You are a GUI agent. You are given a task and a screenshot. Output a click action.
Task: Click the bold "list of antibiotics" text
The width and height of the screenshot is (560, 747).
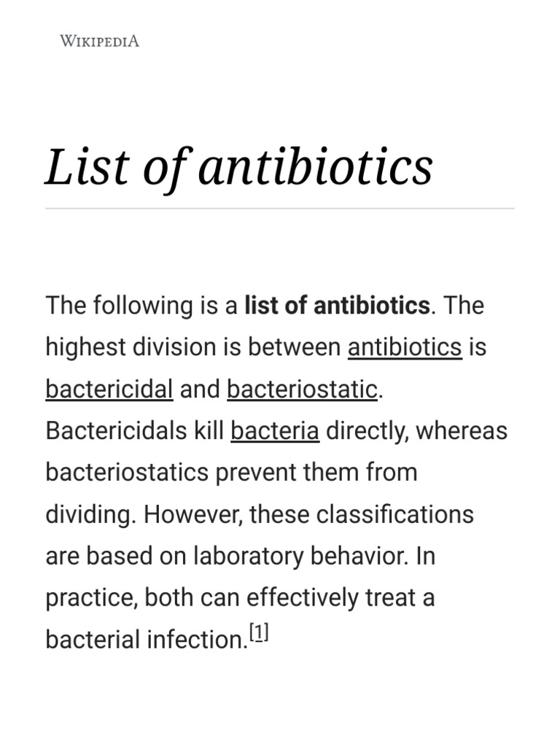pos(337,306)
